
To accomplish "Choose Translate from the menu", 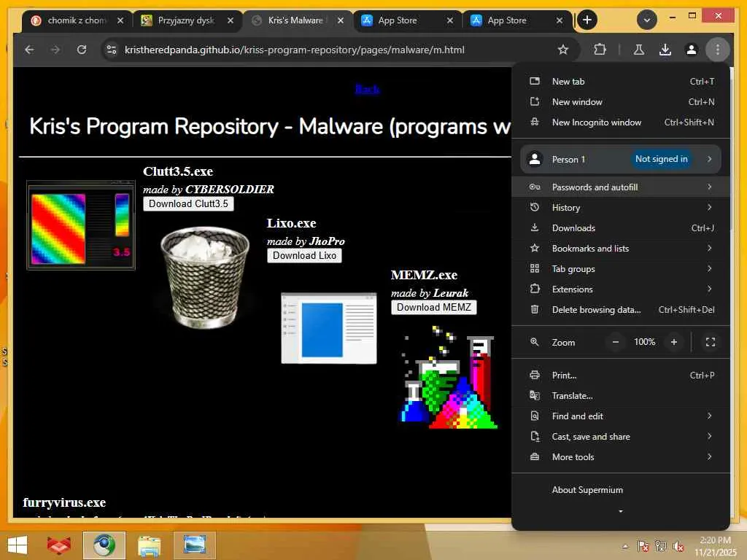I will (x=621, y=396).
